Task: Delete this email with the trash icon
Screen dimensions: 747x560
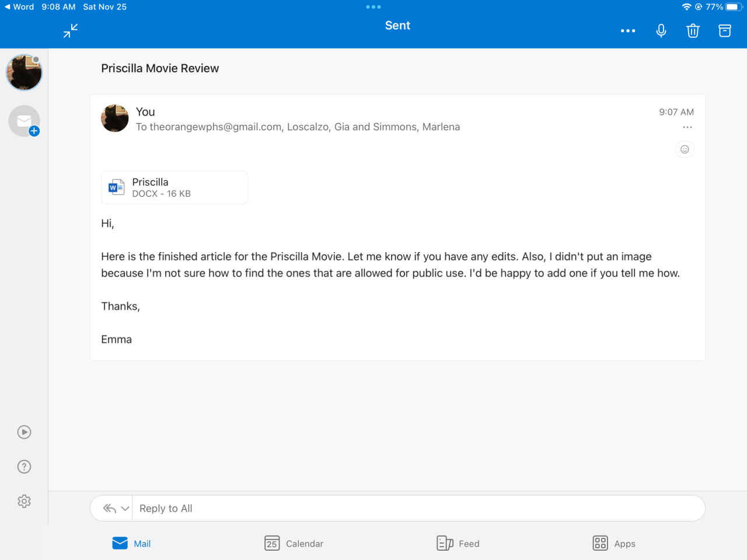Action: pyautogui.click(x=693, y=31)
